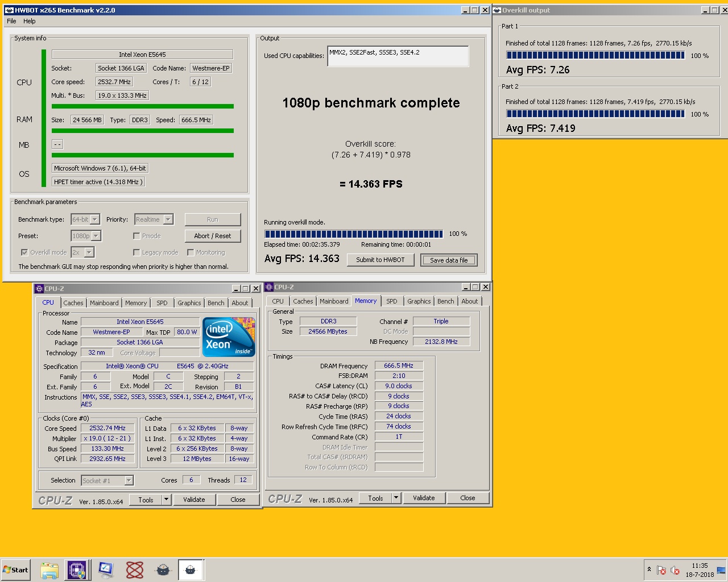Open the File menu in HWBOT
The height and width of the screenshot is (582, 728).
pyautogui.click(x=11, y=21)
